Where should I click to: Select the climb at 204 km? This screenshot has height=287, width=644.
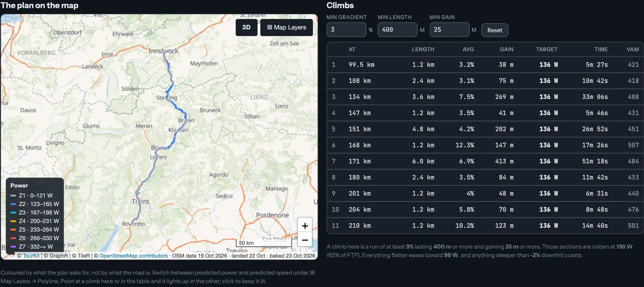point(485,210)
